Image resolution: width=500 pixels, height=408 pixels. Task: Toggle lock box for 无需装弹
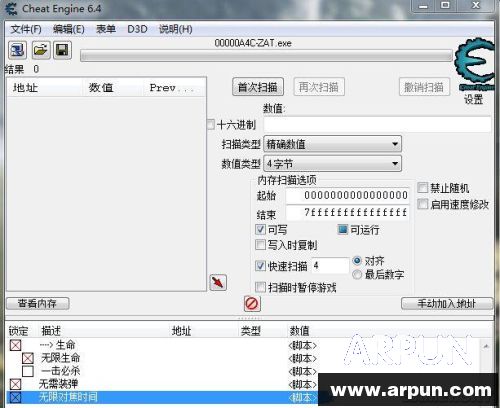point(15,384)
